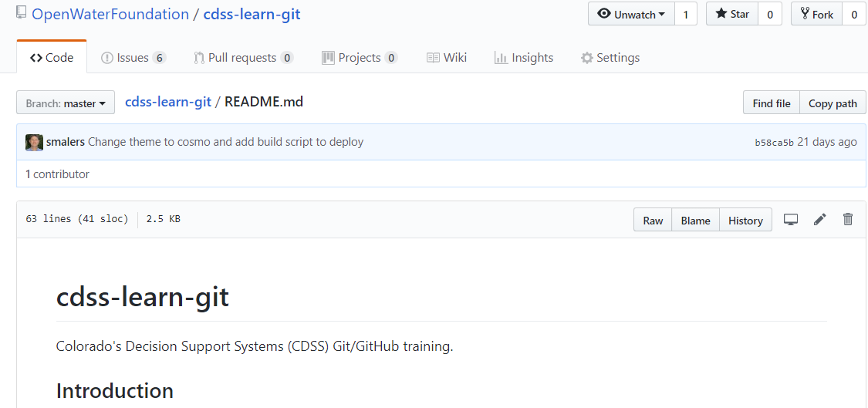Image resolution: width=868 pixels, height=408 pixels.
Task: View the stargazers count of 0
Action: coord(769,15)
